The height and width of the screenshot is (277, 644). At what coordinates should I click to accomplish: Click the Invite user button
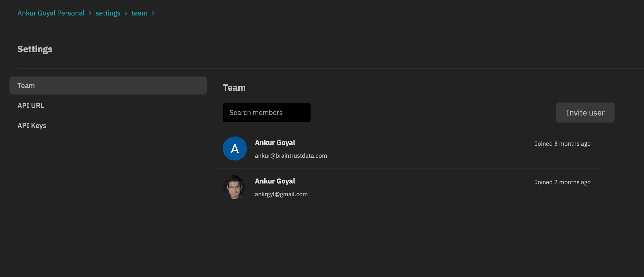(x=585, y=112)
